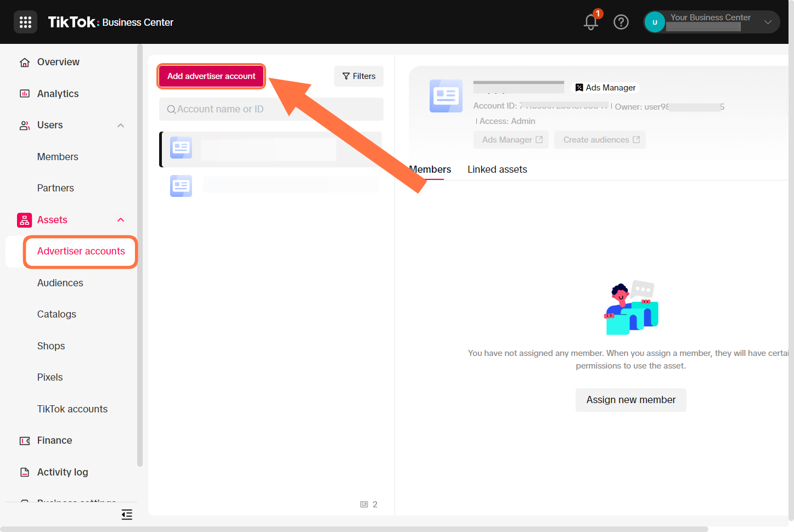Screen dimensions: 794x532
Task: Click the Finance wallet icon
Action: pyautogui.click(x=25, y=441)
